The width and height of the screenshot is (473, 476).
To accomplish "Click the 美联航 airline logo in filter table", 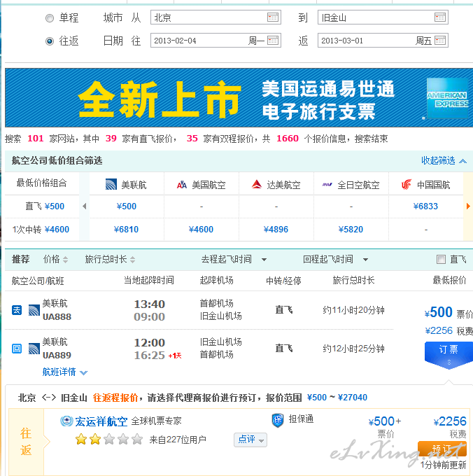I will tap(111, 184).
